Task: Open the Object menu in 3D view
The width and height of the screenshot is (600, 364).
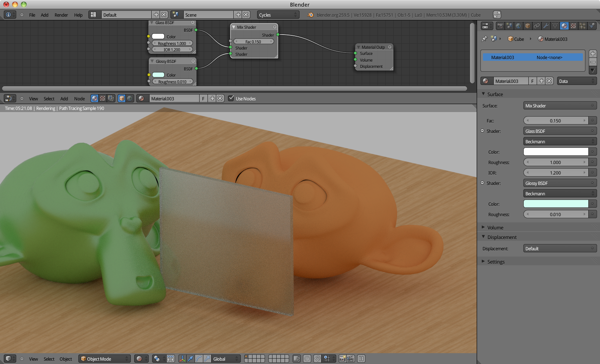Action: click(66, 359)
